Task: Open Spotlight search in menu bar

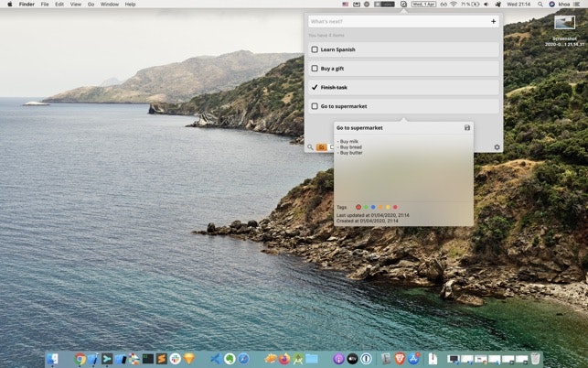Action: pos(540,5)
